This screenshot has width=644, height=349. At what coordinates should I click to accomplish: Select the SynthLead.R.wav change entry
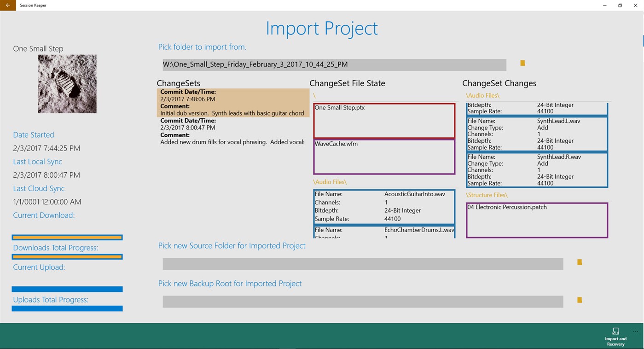coord(537,170)
